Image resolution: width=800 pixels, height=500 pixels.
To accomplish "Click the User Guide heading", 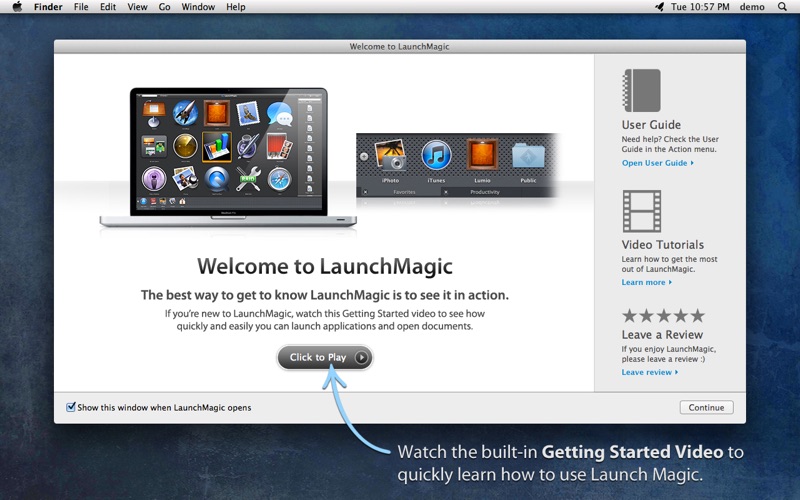I will (651, 124).
